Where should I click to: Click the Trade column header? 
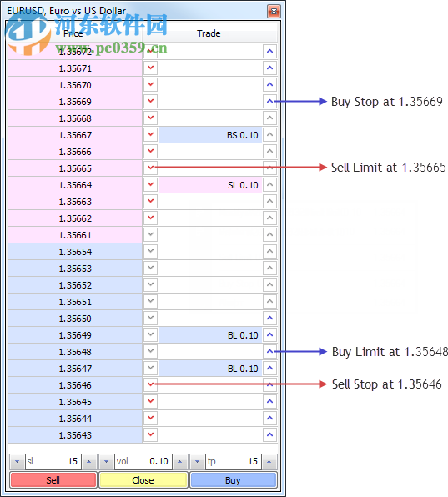click(x=209, y=33)
